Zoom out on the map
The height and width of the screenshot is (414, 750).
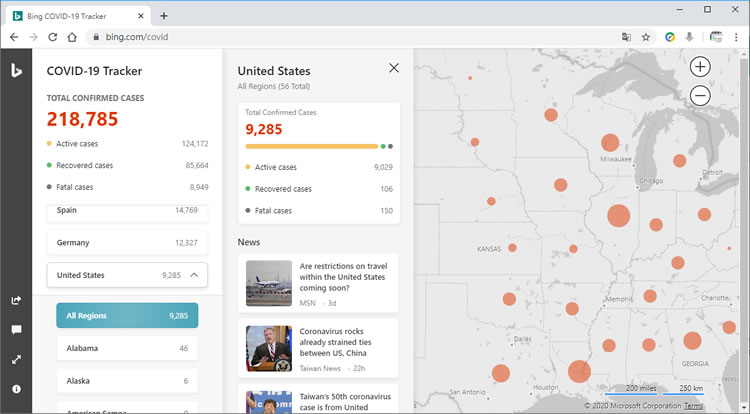point(700,95)
